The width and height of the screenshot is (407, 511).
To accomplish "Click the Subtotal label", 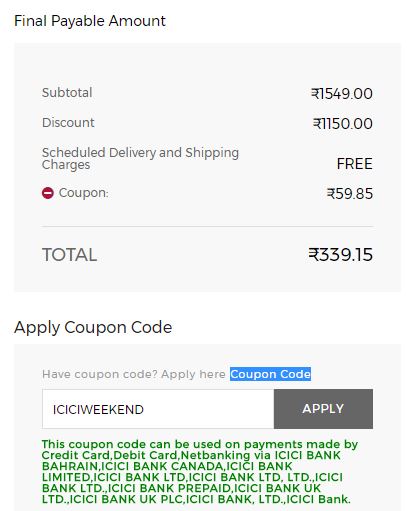I will click(67, 93).
